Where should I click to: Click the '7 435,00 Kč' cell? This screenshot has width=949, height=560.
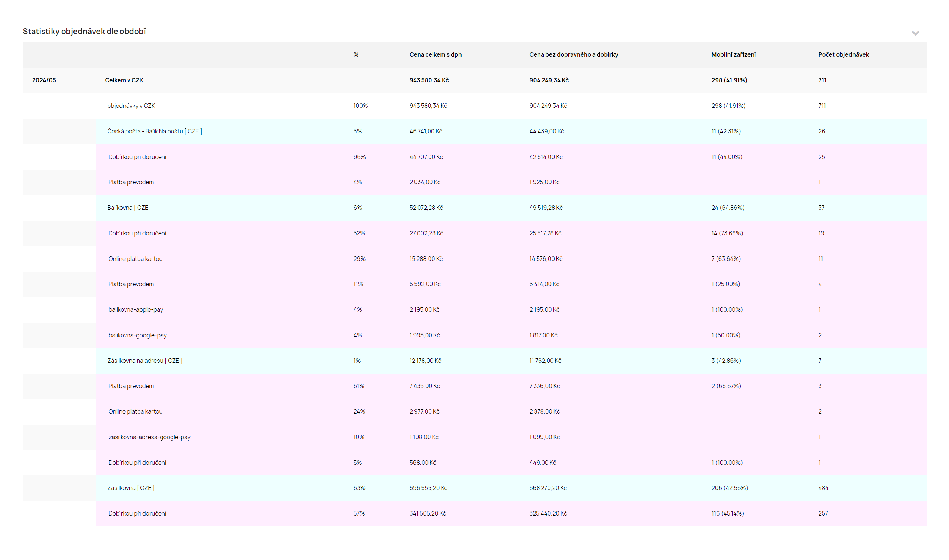[x=424, y=386]
